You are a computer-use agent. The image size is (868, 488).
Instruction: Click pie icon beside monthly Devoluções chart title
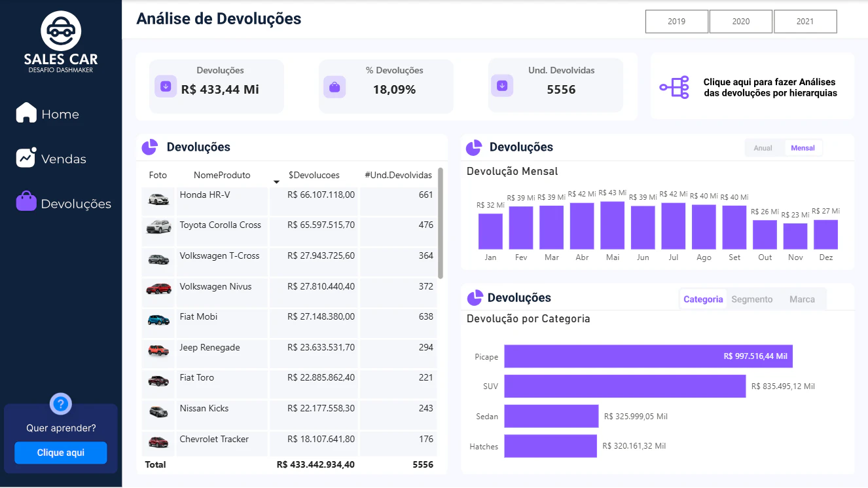[473, 147]
